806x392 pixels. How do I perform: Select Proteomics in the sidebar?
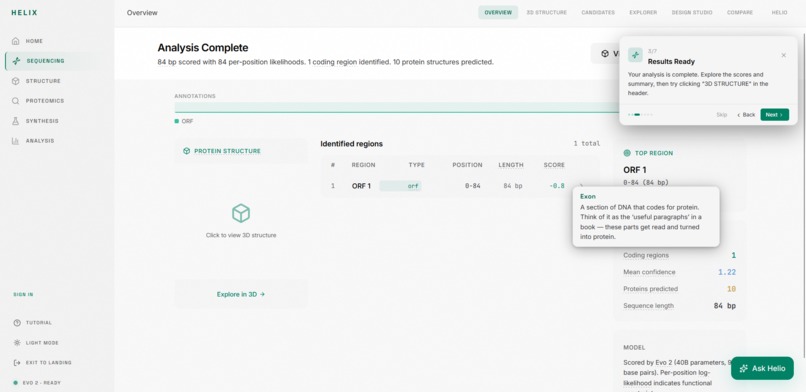coord(45,101)
